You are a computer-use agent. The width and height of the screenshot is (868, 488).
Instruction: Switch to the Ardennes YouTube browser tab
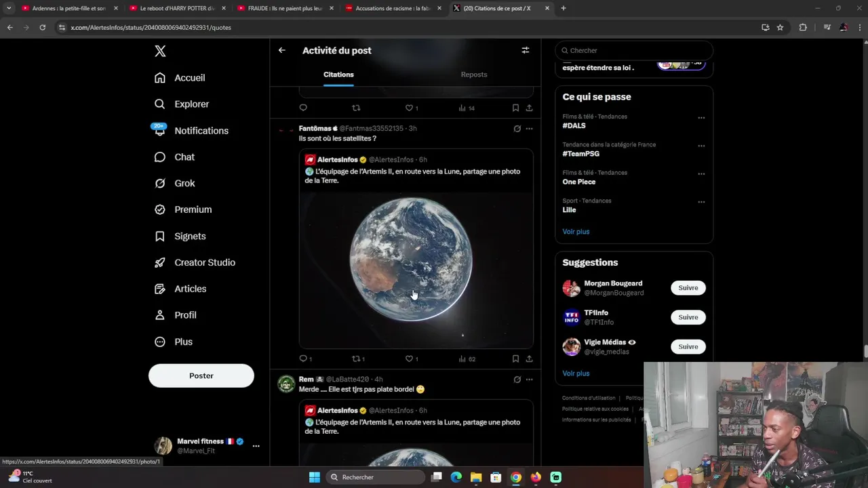click(68, 8)
